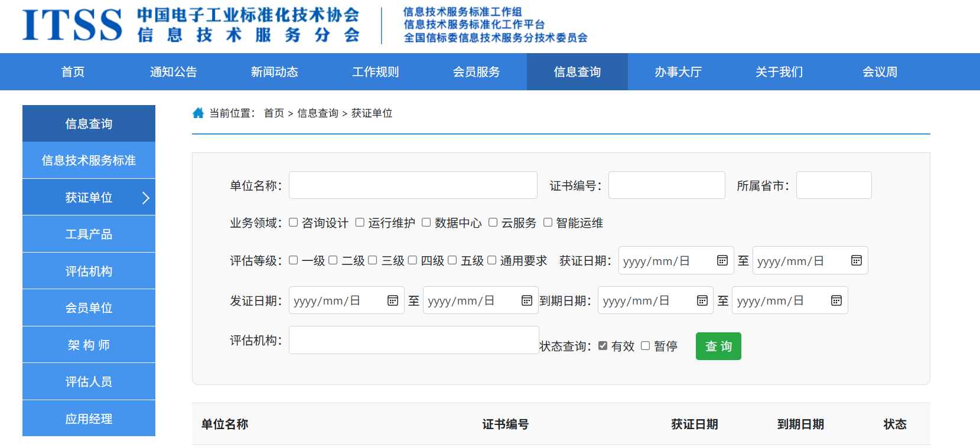
Task: Open calendar picker for 发证日期 start date
Action: point(392,301)
